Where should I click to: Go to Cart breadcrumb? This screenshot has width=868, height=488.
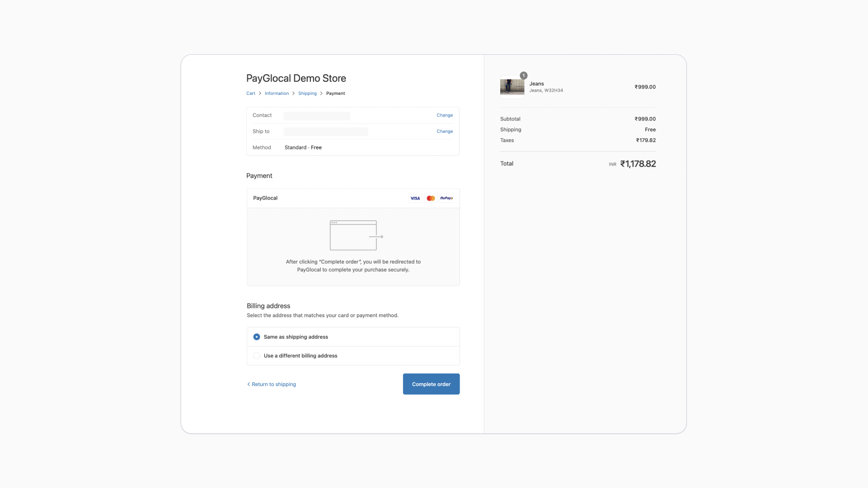click(251, 93)
